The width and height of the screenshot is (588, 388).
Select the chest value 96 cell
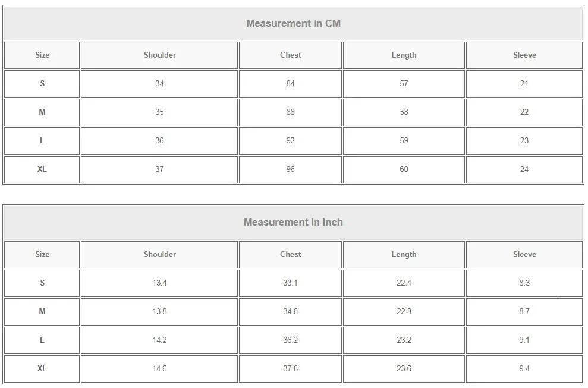coord(290,170)
